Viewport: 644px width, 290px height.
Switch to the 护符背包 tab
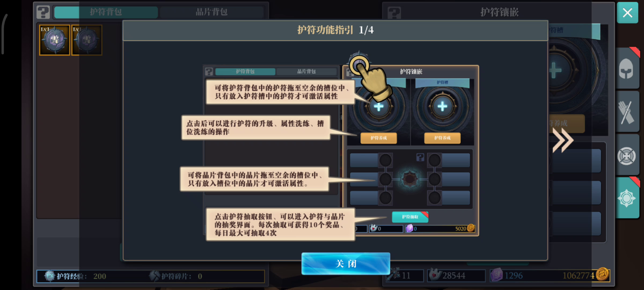[106, 12]
